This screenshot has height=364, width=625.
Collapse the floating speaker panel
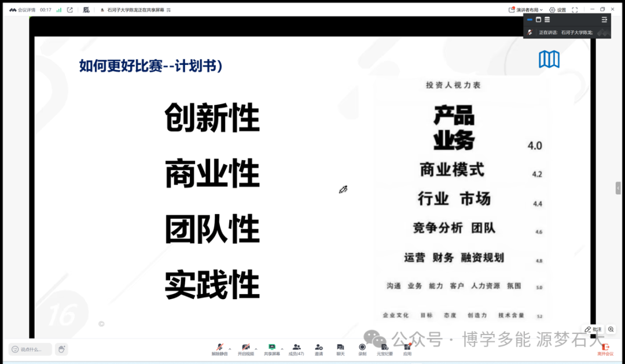point(604,20)
